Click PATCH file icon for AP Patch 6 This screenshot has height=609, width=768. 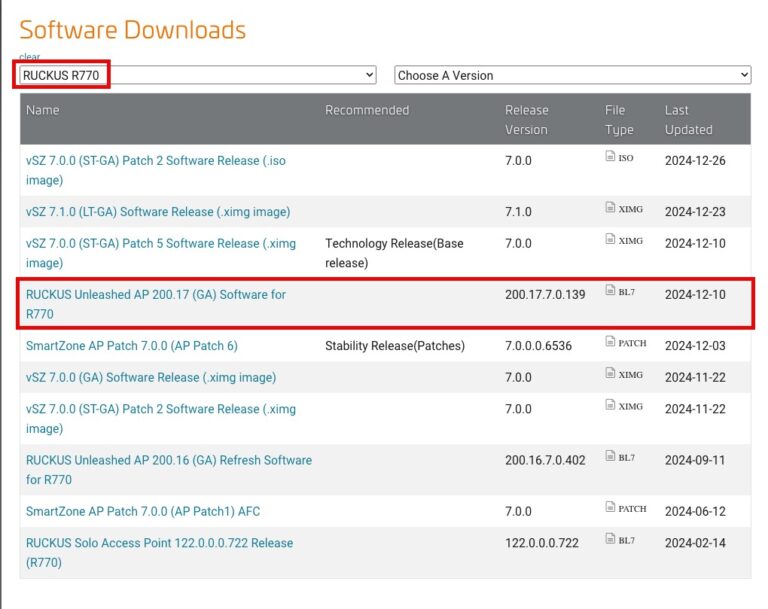(610, 342)
